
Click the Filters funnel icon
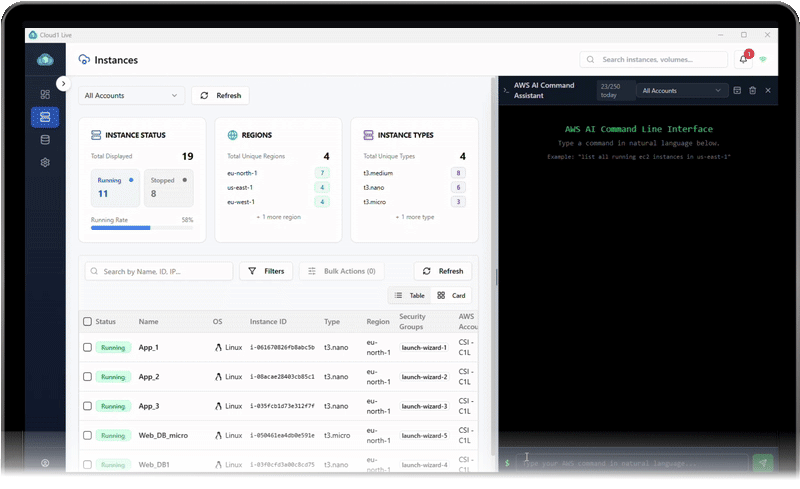[x=252, y=272]
